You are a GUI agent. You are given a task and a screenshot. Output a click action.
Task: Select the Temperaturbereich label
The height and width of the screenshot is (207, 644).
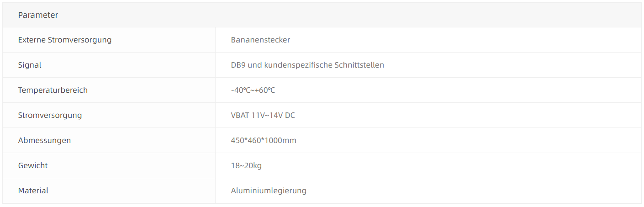(x=53, y=90)
